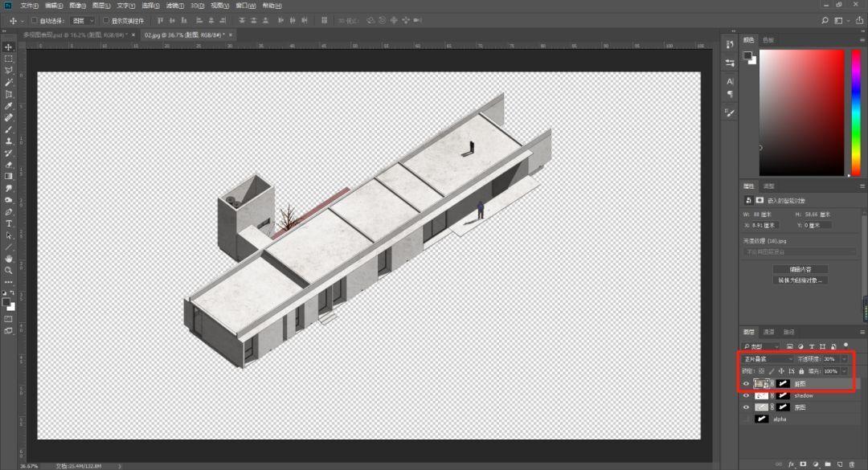Click the X position input field
The width and height of the screenshot is (868, 470).
coord(764,225)
